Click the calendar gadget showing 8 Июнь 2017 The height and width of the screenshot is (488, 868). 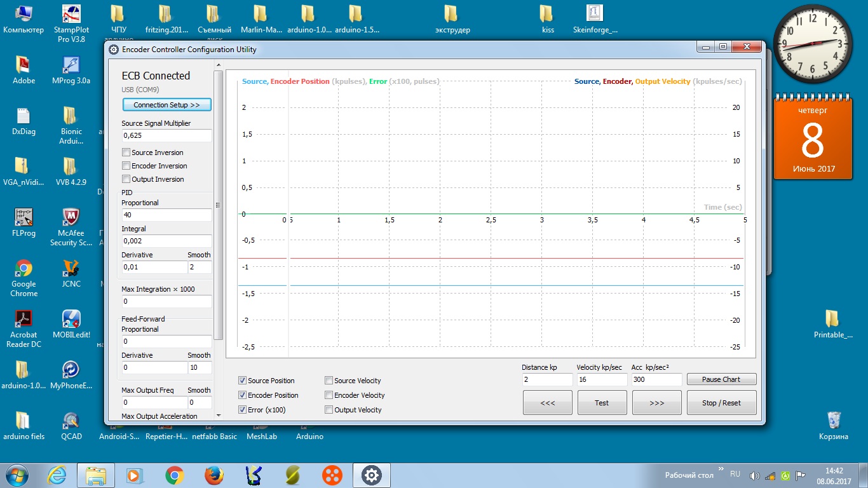(x=813, y=137)
